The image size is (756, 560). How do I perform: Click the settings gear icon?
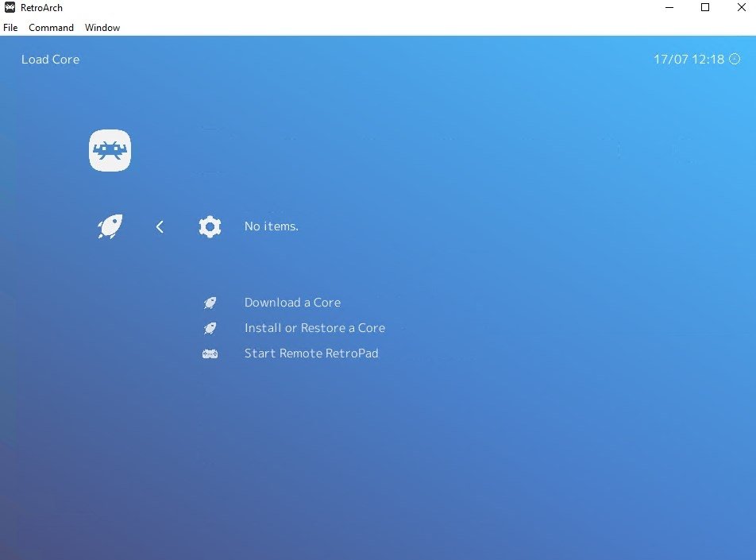(x=210, y=226)
